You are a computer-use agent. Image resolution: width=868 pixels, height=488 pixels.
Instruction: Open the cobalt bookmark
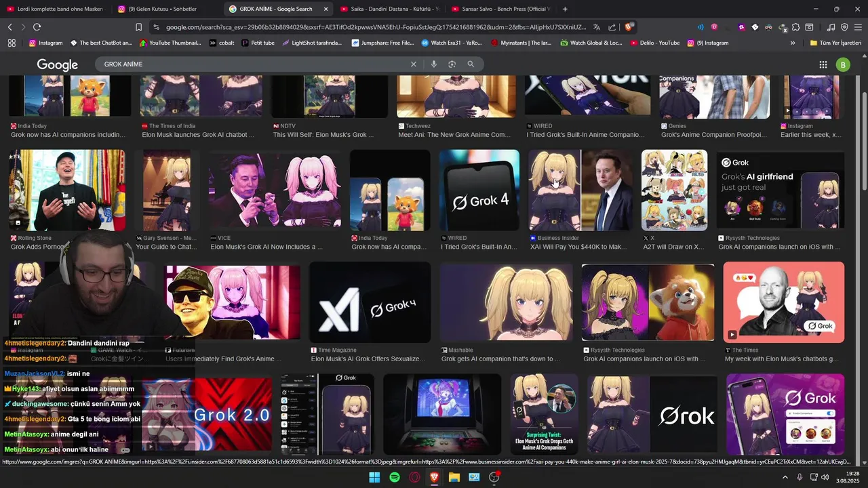click(x=222, y=43)
